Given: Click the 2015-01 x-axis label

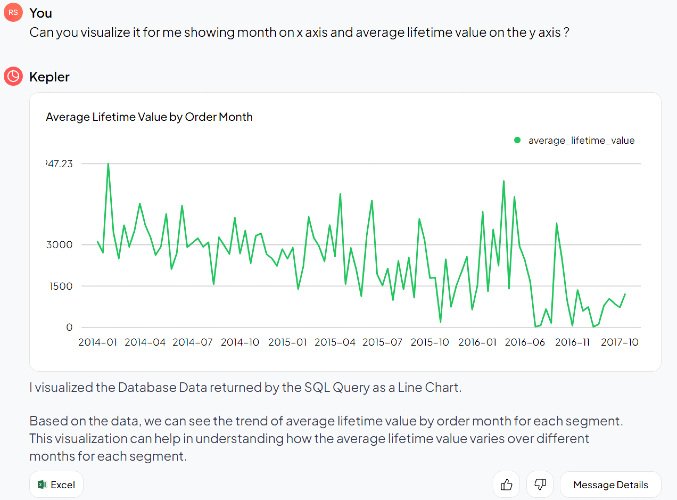Looking at the screenshot, I should (288, 342).
